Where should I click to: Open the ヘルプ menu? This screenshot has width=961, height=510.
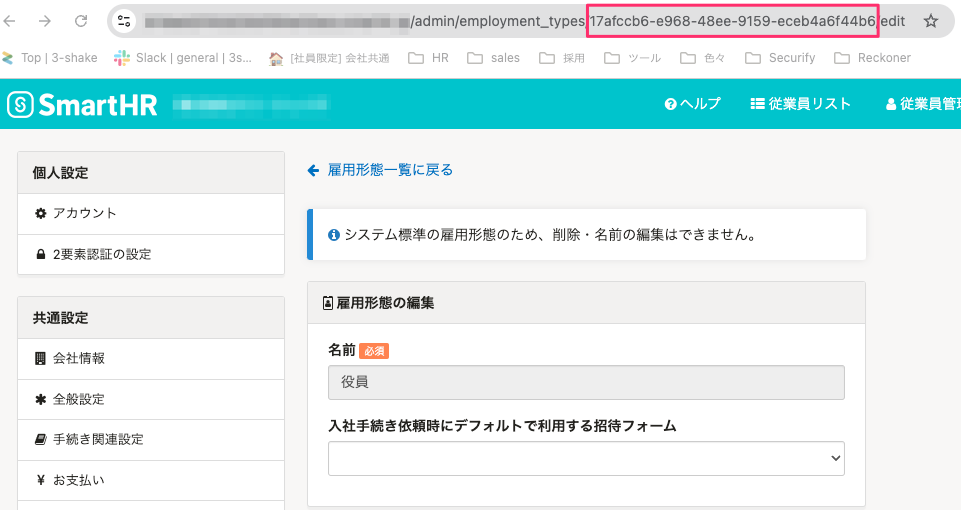pyautogui.click(x=693, y=104)
